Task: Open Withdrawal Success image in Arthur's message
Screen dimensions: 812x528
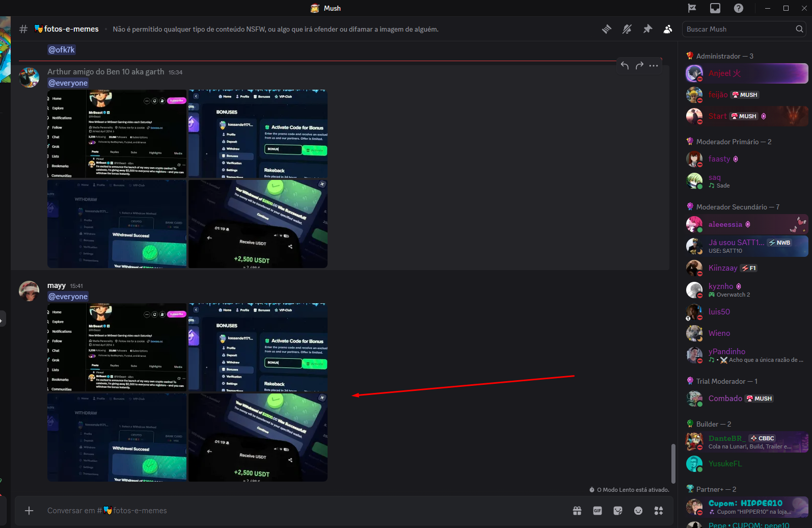Action: click(117, 224)
